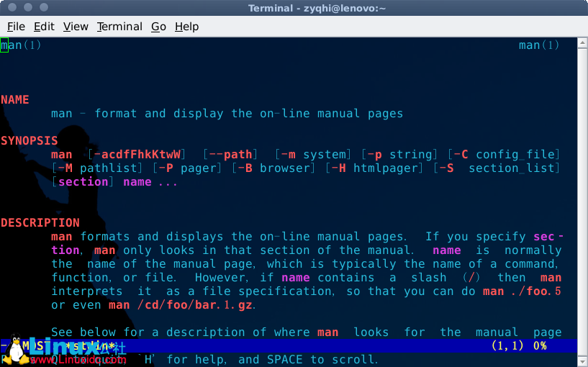This screenshot has width=588, height=367.
Task: Click the middle window button in title bar
Action: click(28, 8)
